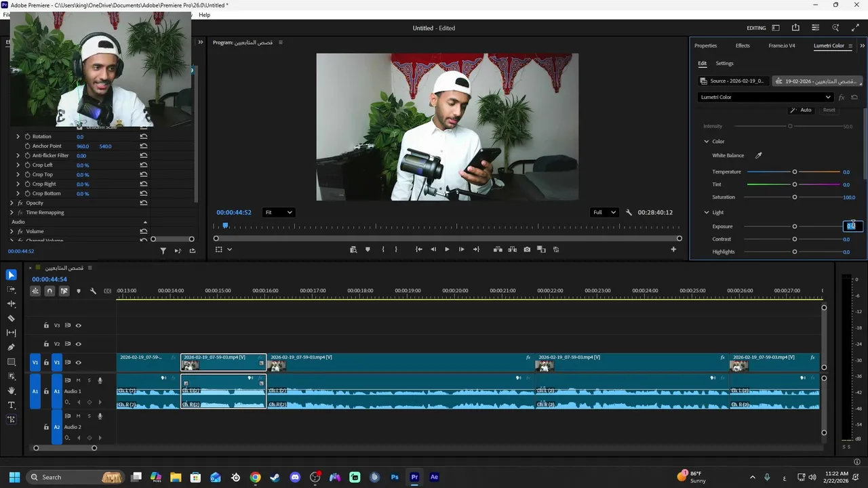Open timeline display settings wrench
This screenshot has height=488, width=868.
pyautogui.click(x=93, y=291)
